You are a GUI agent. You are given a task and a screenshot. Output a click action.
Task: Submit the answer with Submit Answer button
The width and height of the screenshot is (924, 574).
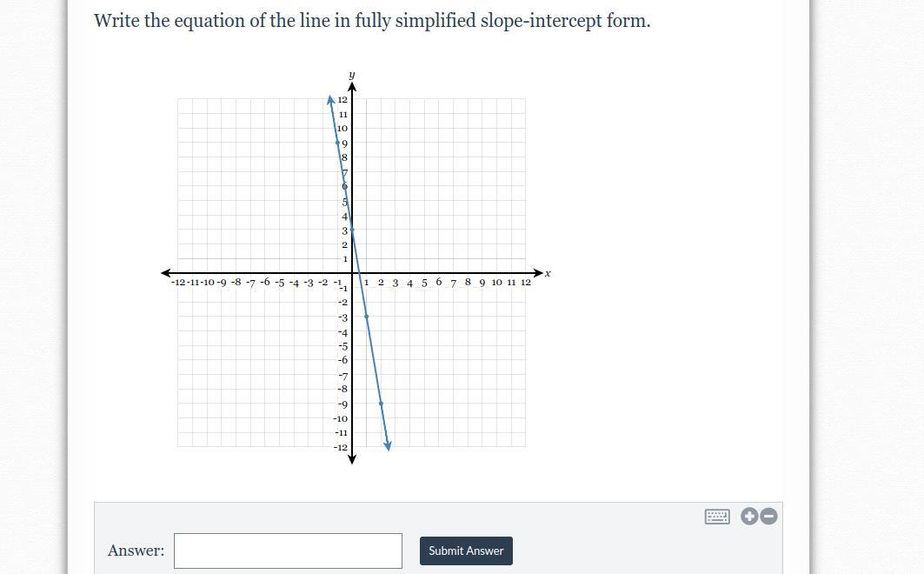466,551
